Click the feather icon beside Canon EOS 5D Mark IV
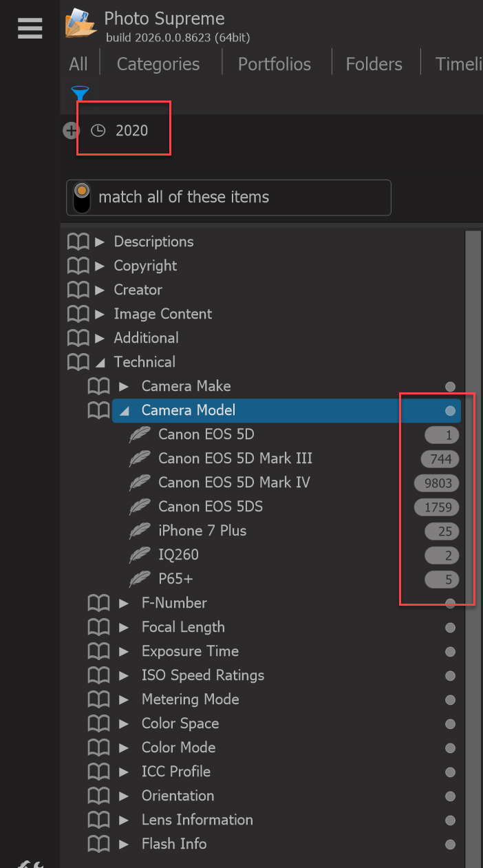The height and width of the screenshot is (868, 483). pyautogui.click(x=140, y=483)
